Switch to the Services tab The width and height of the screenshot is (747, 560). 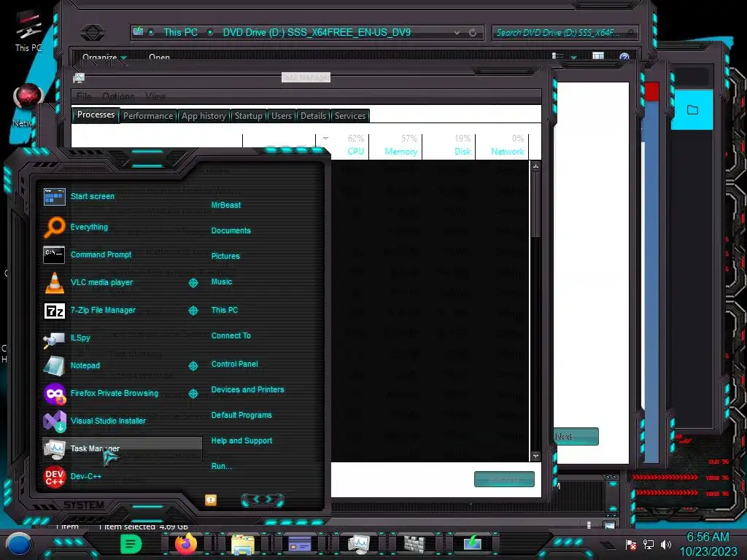click(x=349, y=116)
